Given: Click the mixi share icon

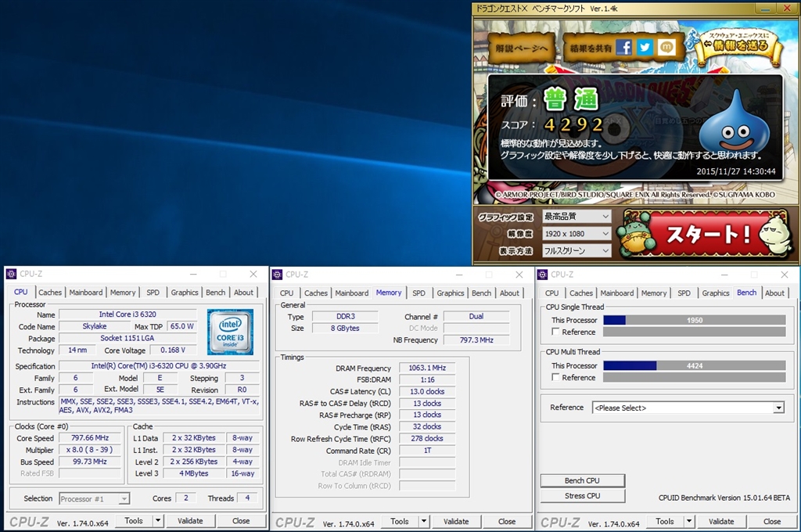Looking at the screenshot, I should coord(666,47).
